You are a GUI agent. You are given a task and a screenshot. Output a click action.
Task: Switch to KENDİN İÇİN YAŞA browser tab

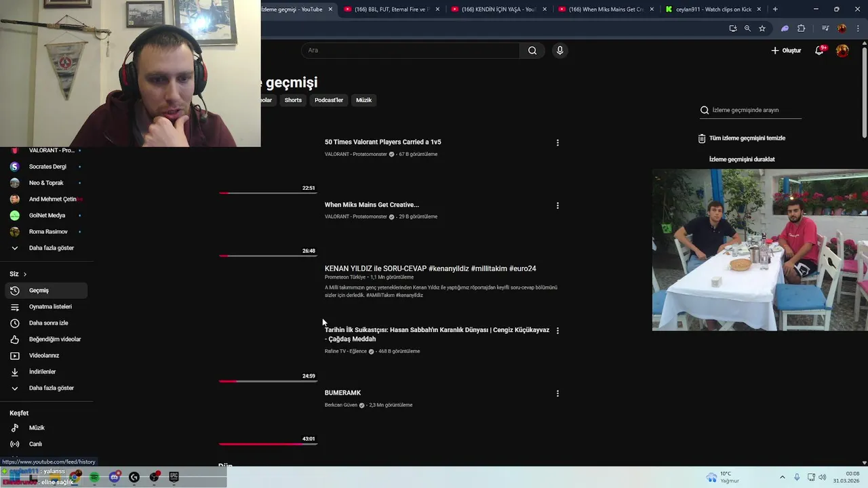[x=499, y=9]
